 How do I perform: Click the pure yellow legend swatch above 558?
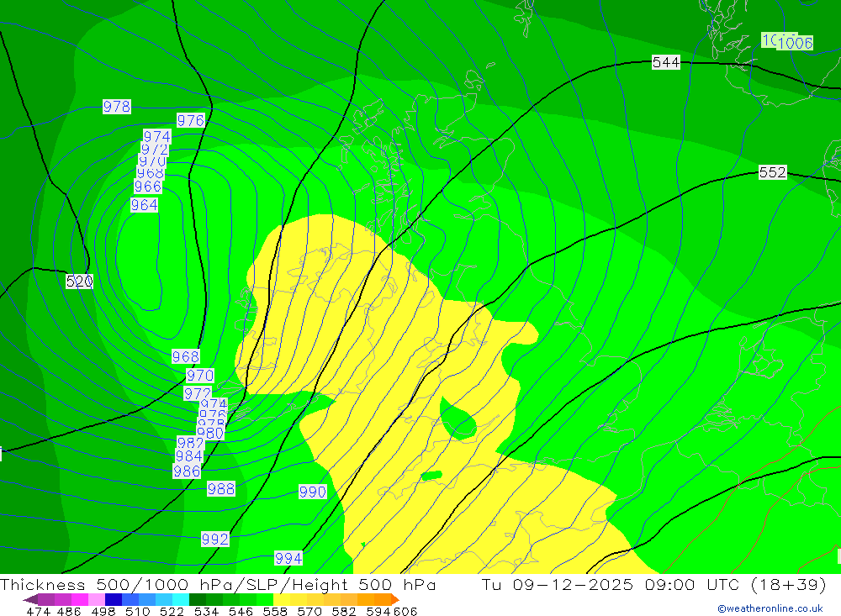pyautogui.click(x=282, y=599)
